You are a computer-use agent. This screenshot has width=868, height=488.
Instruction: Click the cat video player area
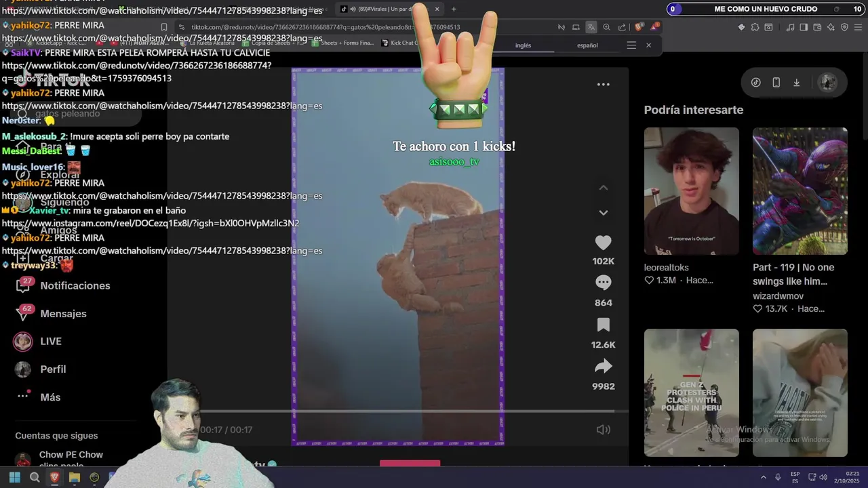pos(397,258)
